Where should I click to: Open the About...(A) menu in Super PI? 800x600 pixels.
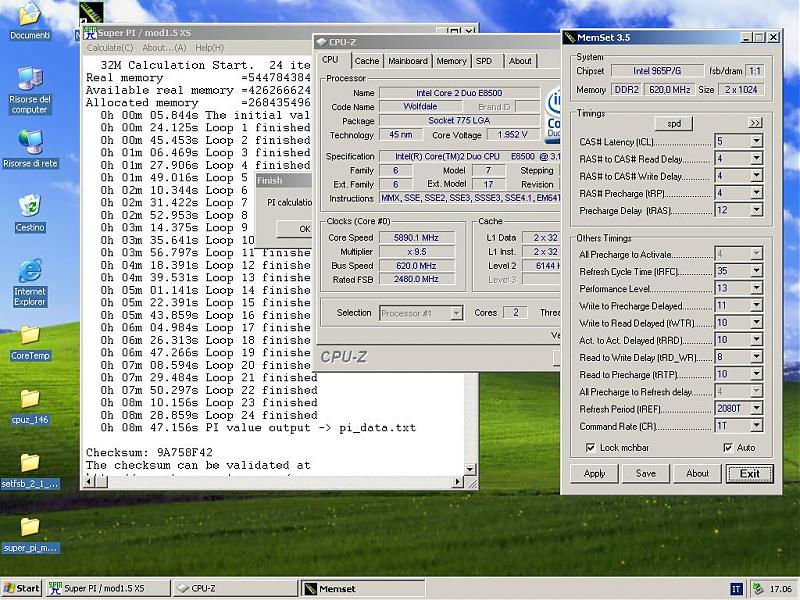click(164, 48)
